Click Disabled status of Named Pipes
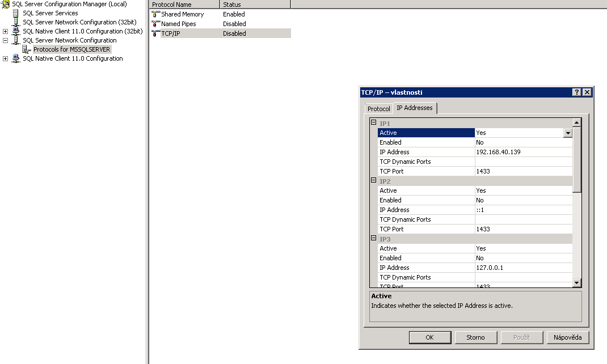 click(x=234, y=24)
